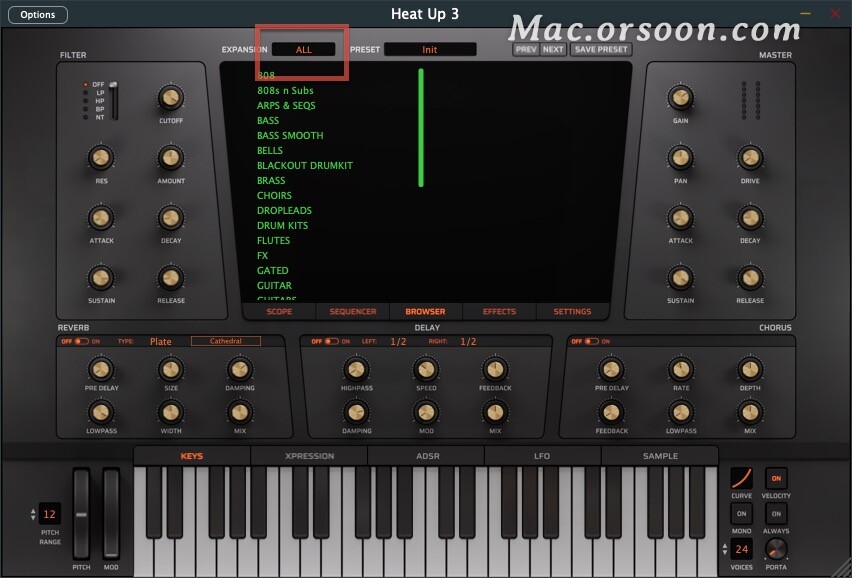
Task: Adjust the PITCH RANGE stepper arrows
Action: tap(33, 514)
